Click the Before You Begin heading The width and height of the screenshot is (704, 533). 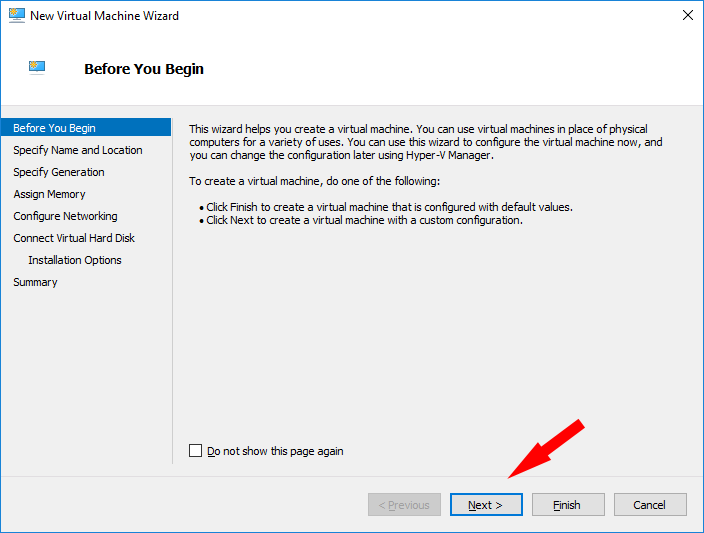[144, 69]
